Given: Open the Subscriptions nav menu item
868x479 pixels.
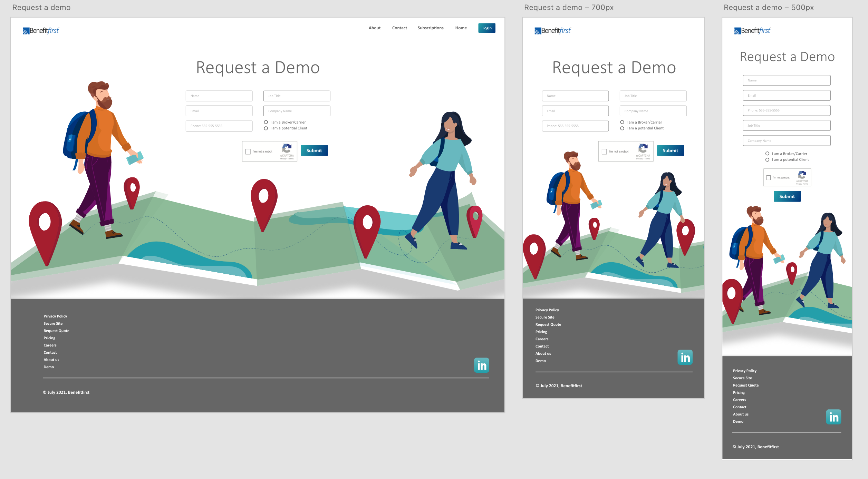Looking at the screenshot, I should pos(430,28).
